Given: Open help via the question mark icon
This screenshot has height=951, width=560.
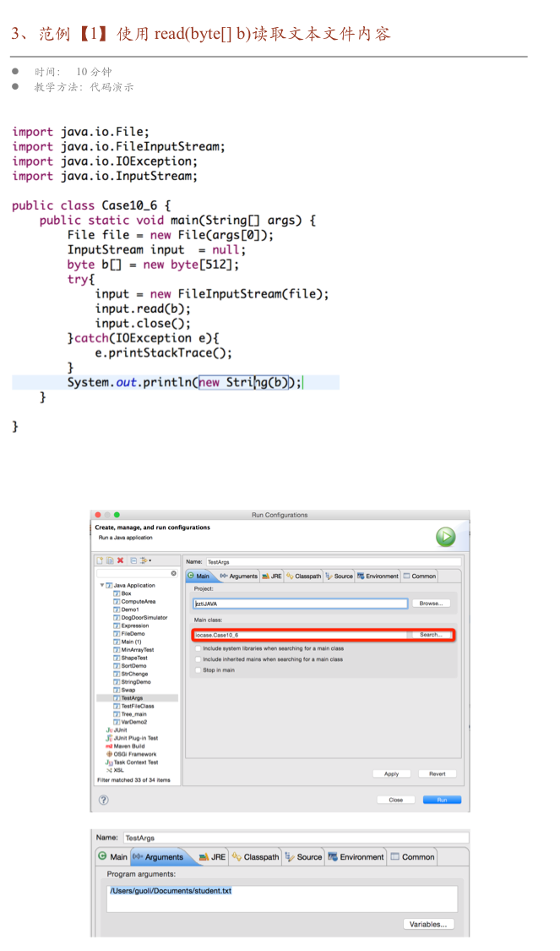Looking at the screenshot, I should click(x=104, y=800).
